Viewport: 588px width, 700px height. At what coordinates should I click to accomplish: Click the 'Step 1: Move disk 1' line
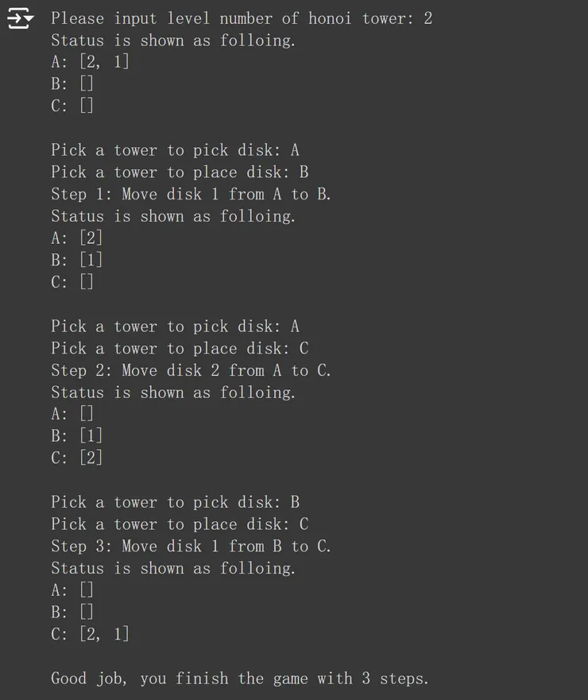coord(191,195)
